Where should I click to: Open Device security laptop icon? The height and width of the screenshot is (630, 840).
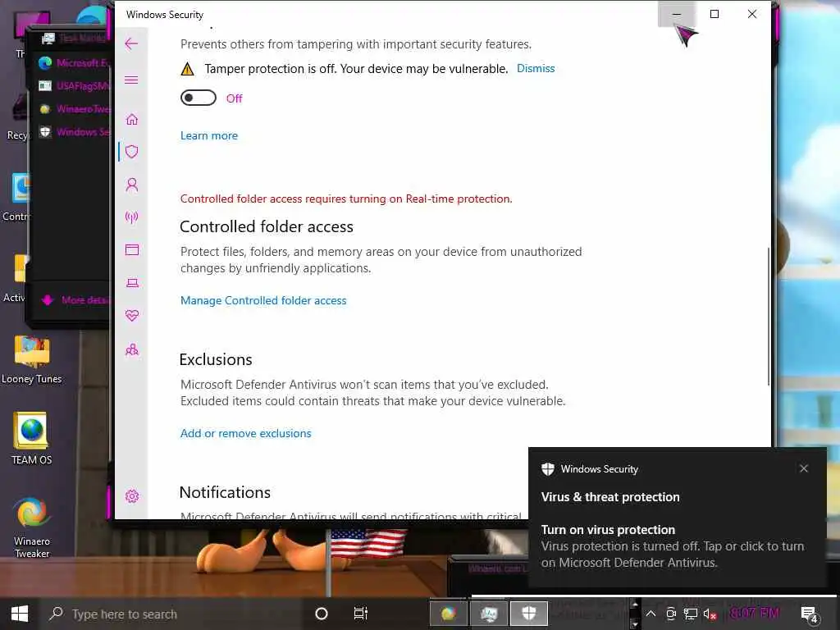[132, 283]
